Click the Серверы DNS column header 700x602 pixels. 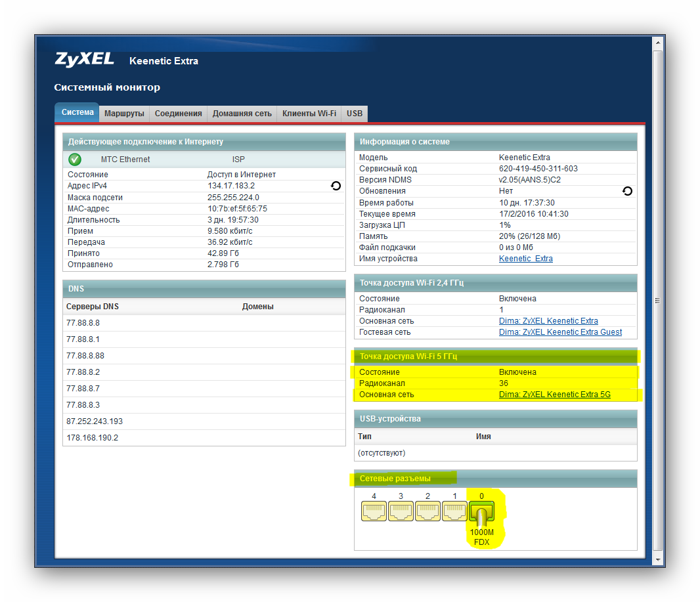(93, 307)
